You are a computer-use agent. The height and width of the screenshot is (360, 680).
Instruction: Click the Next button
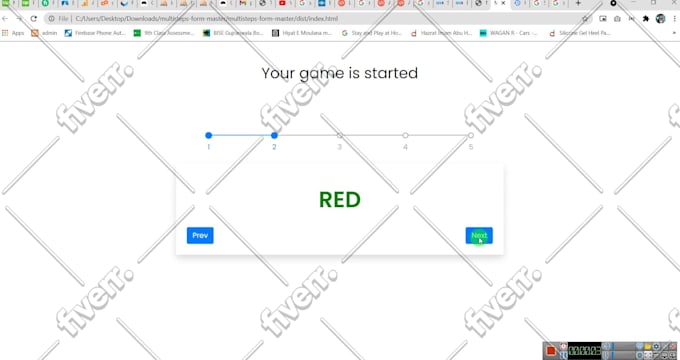(x=479, y=236)
